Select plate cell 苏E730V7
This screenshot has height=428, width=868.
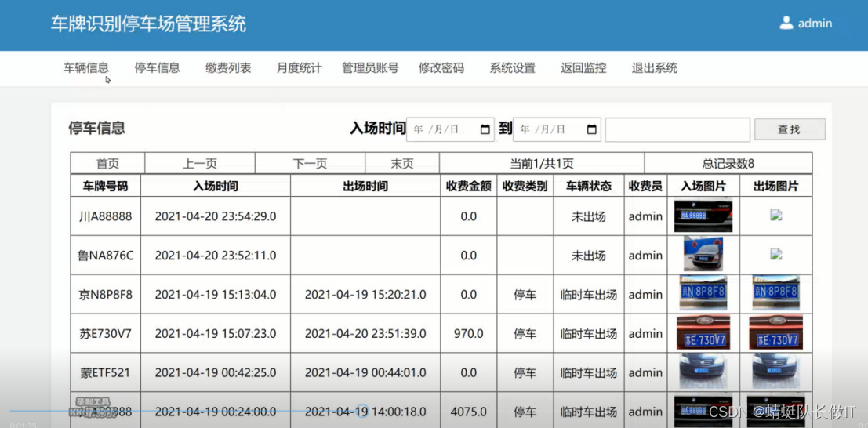(105, 333)
